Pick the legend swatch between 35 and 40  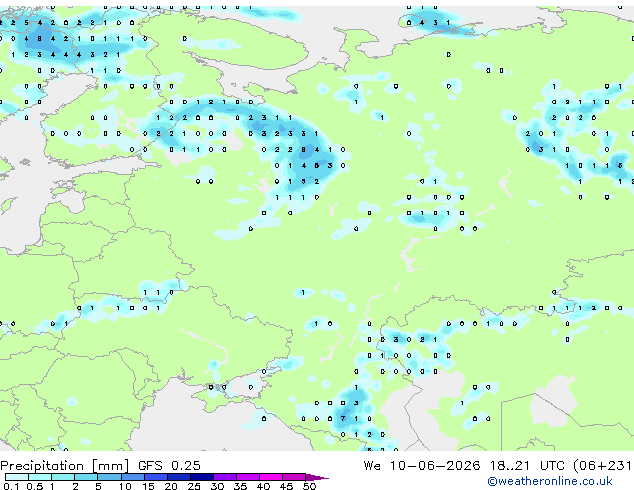(x=248, y=477)
